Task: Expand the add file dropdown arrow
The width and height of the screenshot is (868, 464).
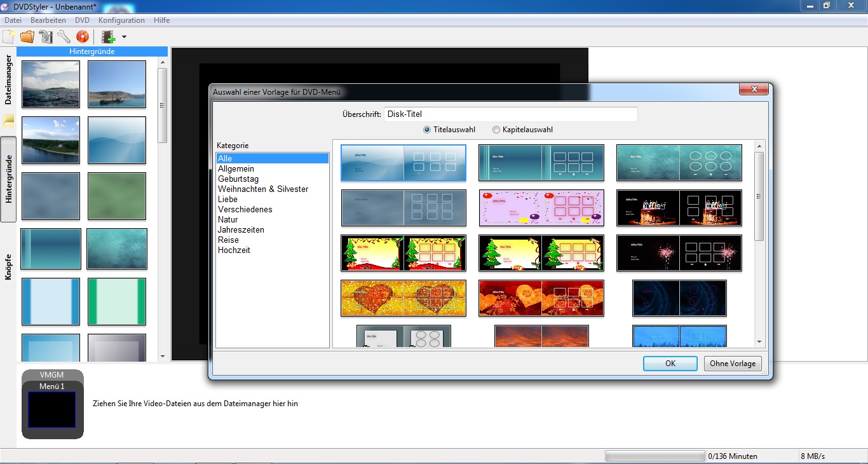Action: point(124,37)
